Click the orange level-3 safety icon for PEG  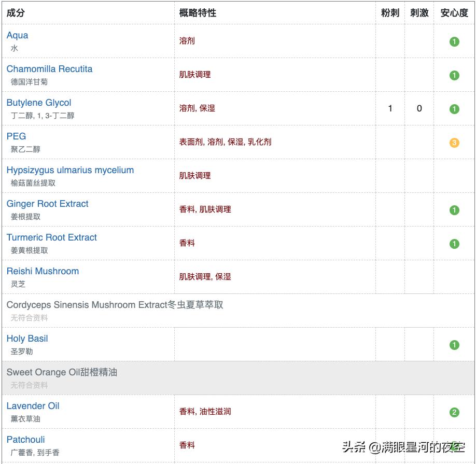tap(454, 143)
